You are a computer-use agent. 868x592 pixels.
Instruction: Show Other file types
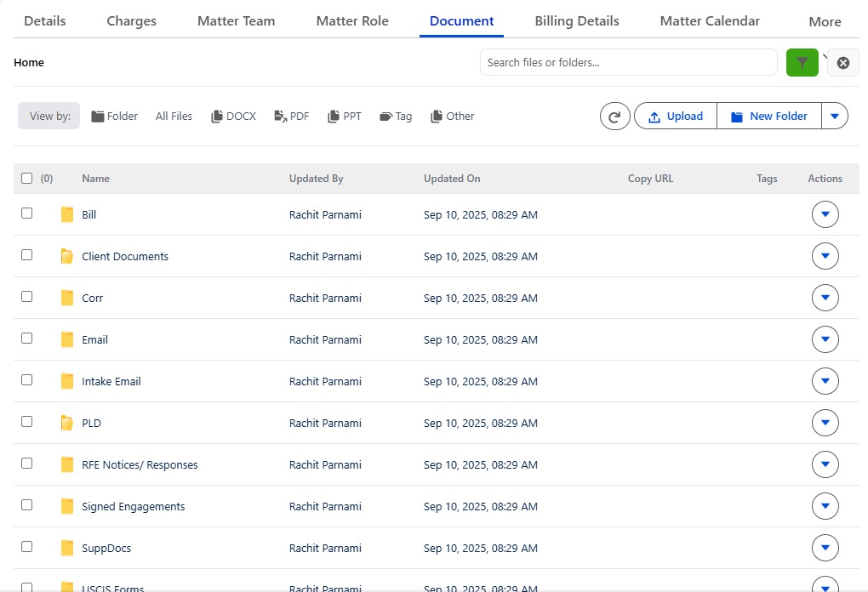[453, 117]
